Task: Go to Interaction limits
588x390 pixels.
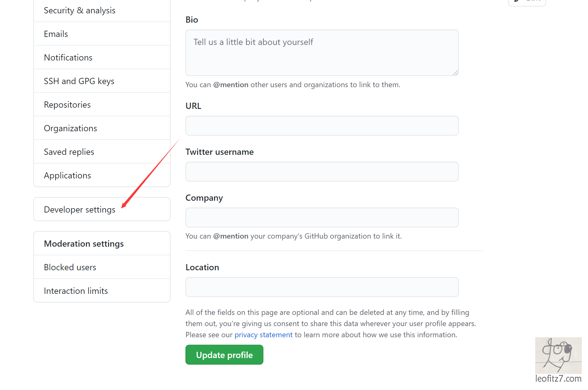Action: [x=75, y=291]
